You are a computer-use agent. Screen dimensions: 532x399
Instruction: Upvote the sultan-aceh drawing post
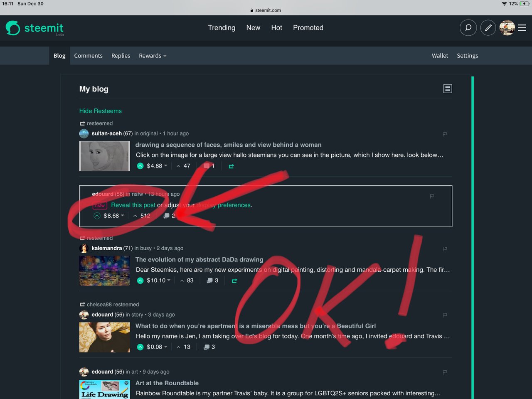(x=140, y=166)
